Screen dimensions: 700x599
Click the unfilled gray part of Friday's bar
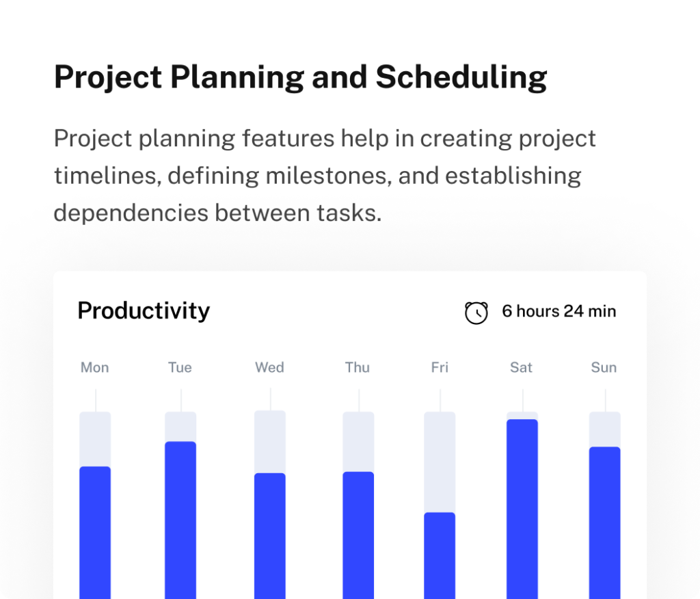440,462
